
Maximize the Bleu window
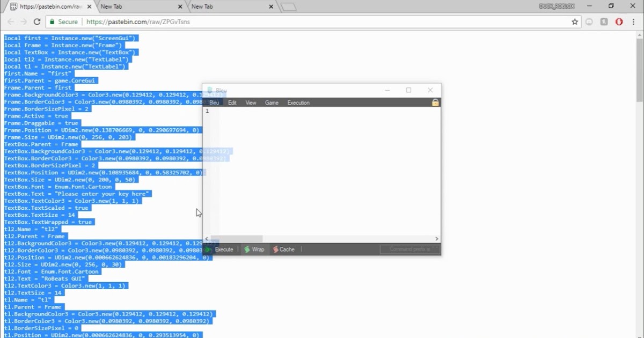408,90
